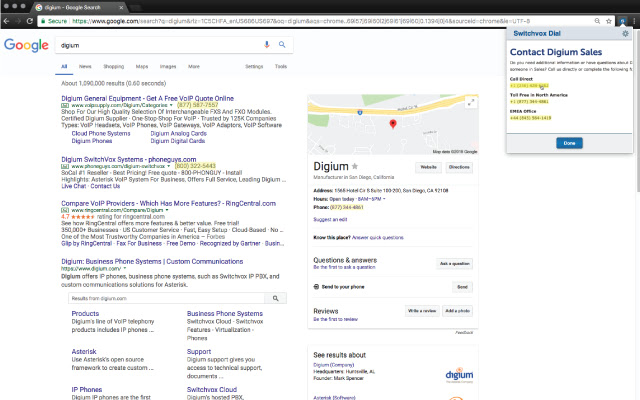Click the page vertical scrollbar
This screenshot has width=640, height=400.
point(637,109)
